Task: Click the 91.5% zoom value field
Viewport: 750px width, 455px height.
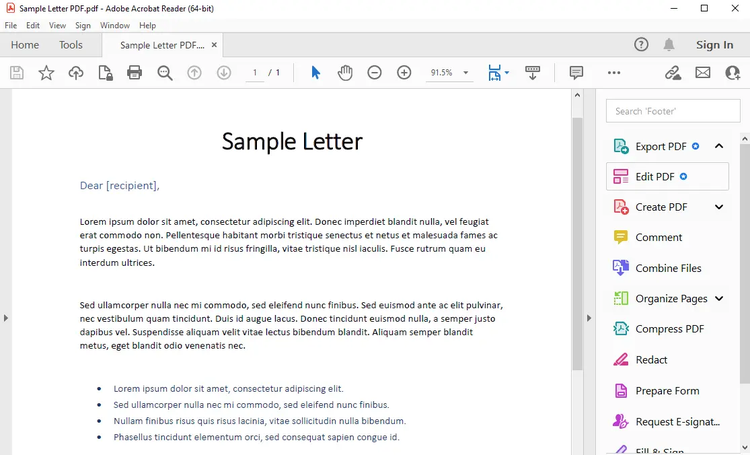Action: (441, 73)
